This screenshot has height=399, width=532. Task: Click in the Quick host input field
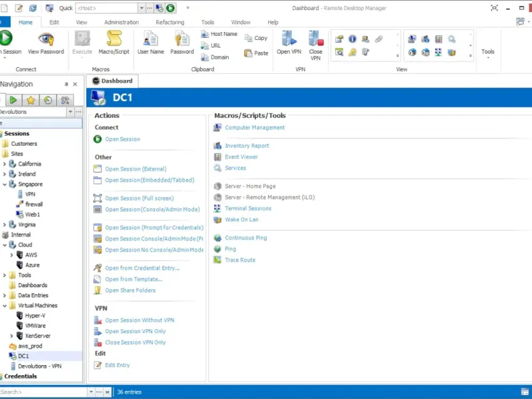point(106,8)
